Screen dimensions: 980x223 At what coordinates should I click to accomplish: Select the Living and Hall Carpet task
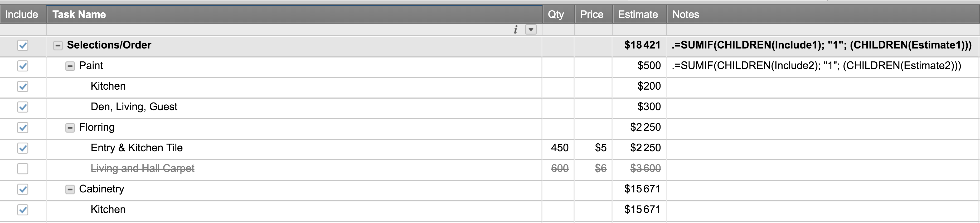pyautogui.click(x=142, y=169)
